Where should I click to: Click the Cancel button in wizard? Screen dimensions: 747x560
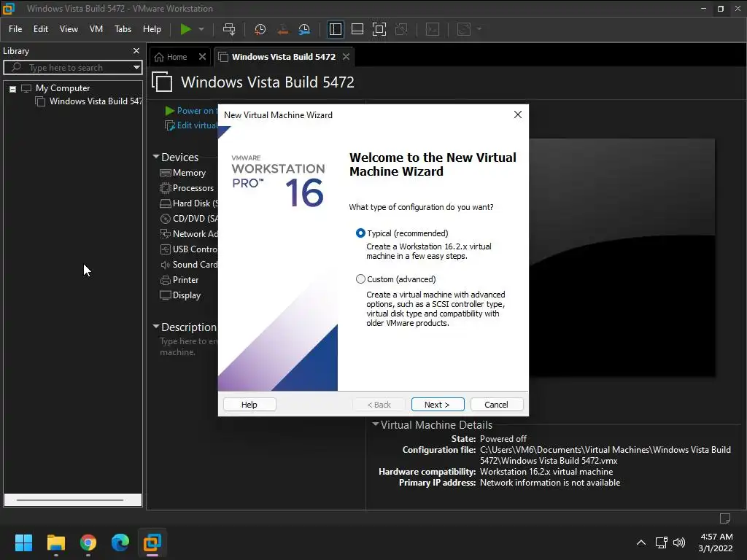[x=496, y=404]
